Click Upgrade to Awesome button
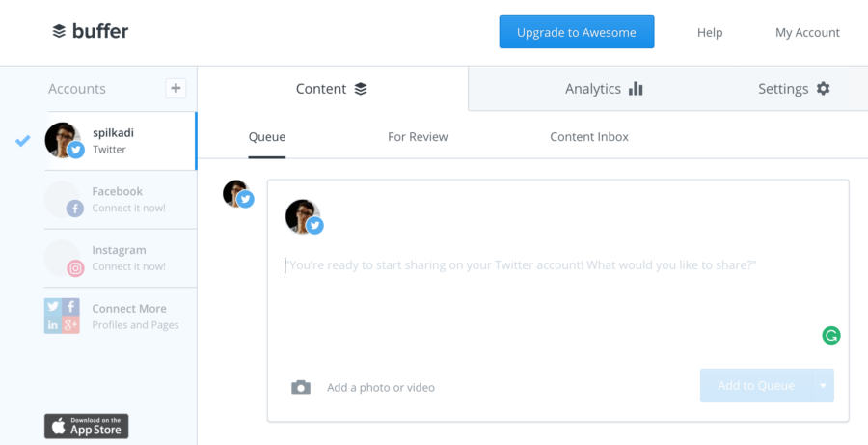This screenshot has height=445, width=868. click(x=577, y=32)
